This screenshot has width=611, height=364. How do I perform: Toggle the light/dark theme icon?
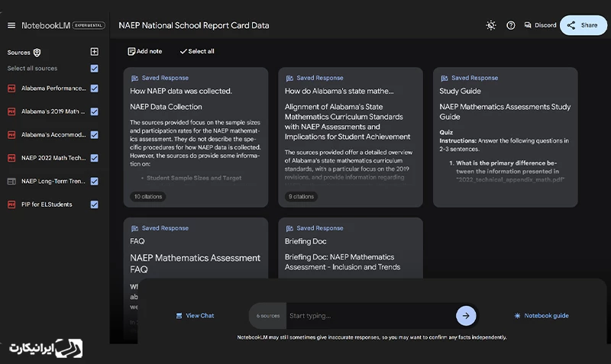pyautogui.click(x=491, y=25)
